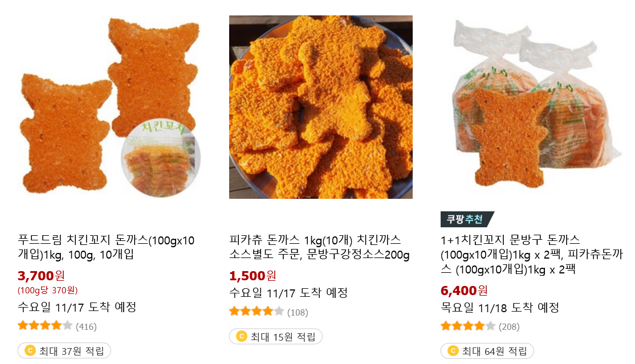
Task: Click the 푸드드림 치킨꼬지 돈까스 title link
Action: [106, 247]
